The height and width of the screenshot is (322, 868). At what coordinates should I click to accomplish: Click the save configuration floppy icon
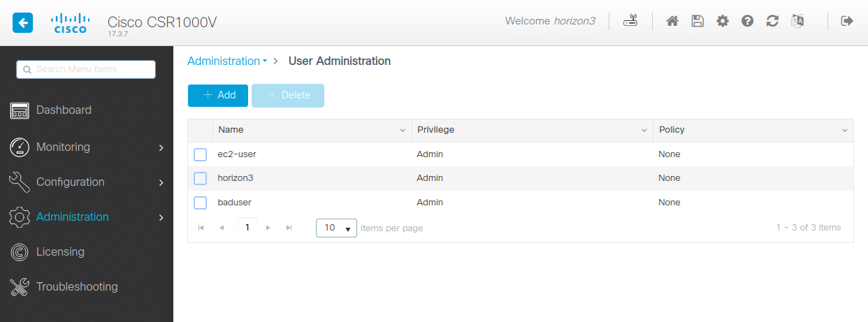click(x=697, y=21)
